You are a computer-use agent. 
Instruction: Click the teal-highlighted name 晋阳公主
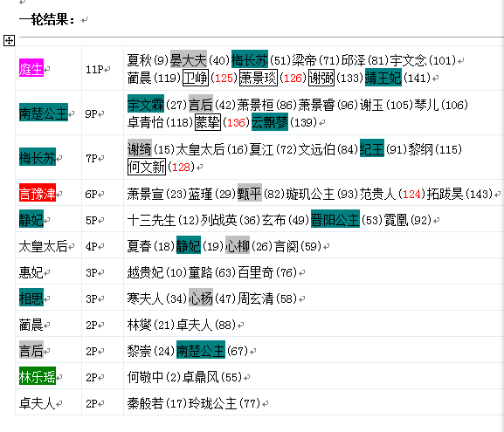point(335,220)
